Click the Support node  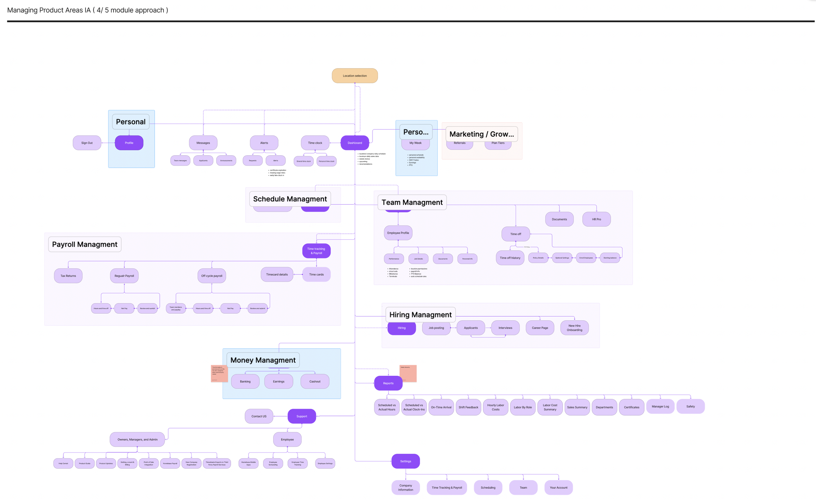click(302, 416)
